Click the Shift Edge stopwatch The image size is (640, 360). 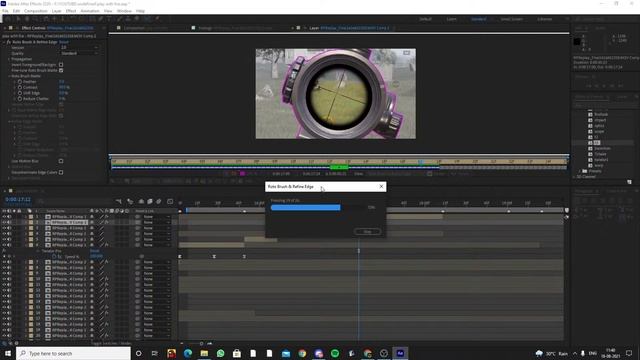20,93
